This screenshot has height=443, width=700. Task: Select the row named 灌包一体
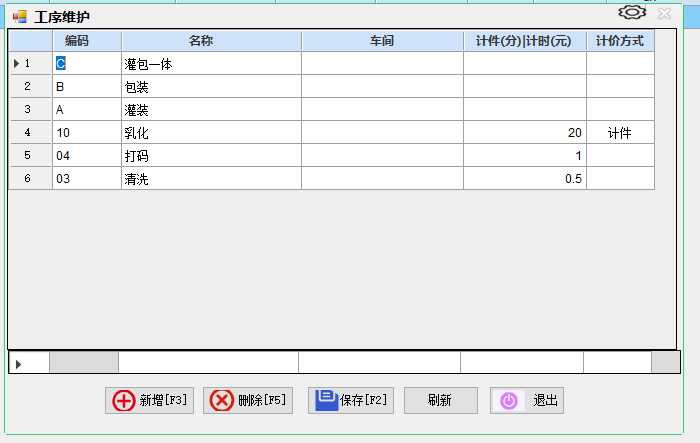[x=211, y=64]
